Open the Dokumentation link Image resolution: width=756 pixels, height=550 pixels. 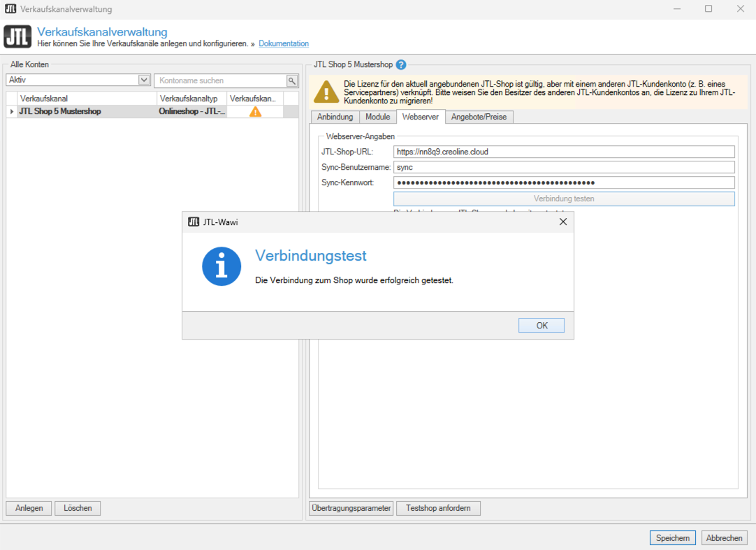pyautogui.click(x=284, y=43)
